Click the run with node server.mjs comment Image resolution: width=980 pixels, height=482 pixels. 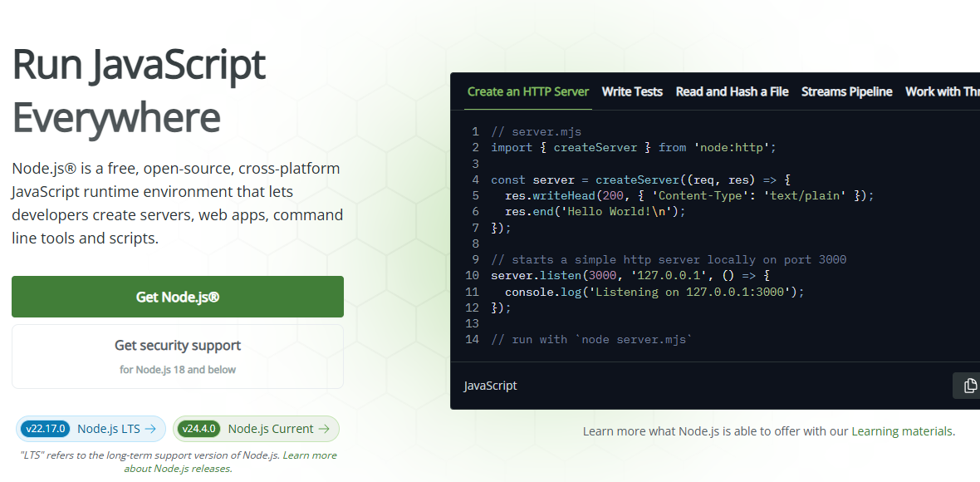(592, 339)
